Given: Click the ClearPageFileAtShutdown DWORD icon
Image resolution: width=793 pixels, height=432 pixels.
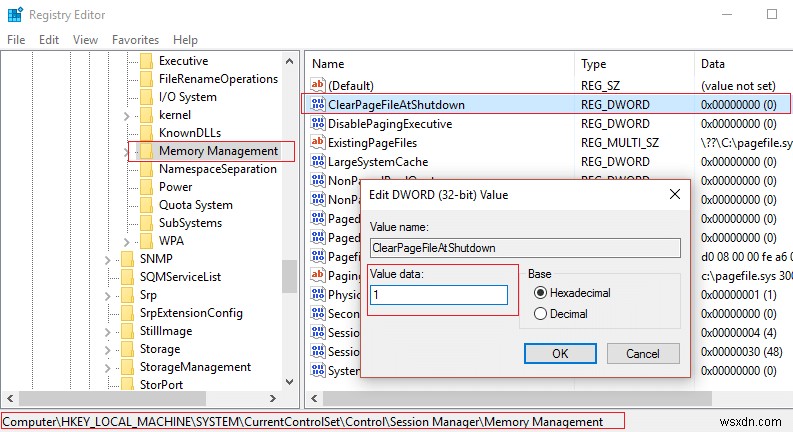Looking at the screenshot, I should [318, 104].
